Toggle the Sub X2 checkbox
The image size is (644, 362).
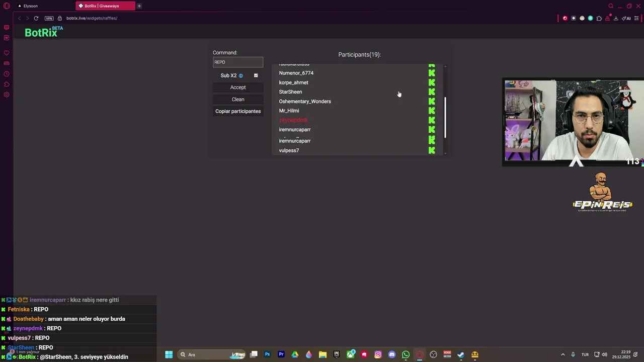point(256,75)
